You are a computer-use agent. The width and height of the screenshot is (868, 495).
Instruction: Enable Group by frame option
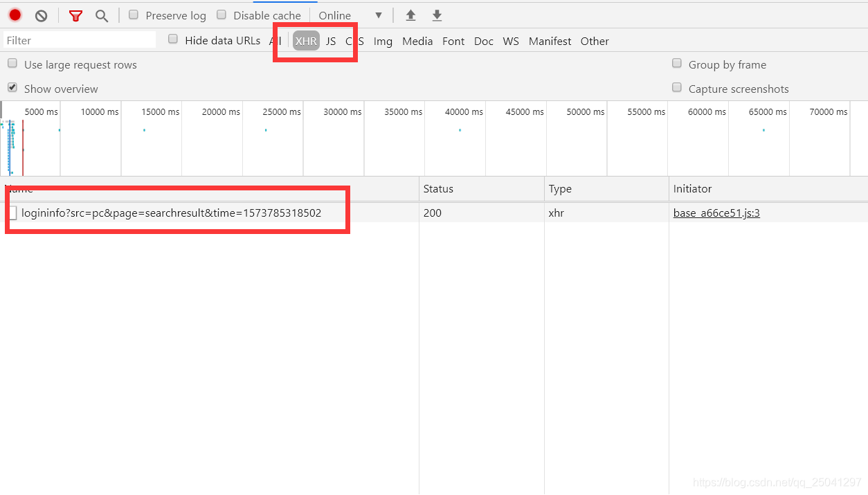click(677, 64)
